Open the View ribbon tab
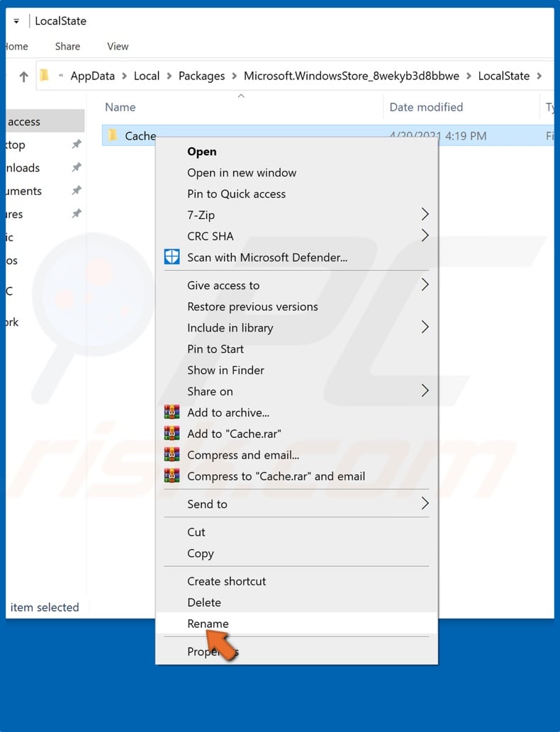The image size is (560, 732). (118, 46)
